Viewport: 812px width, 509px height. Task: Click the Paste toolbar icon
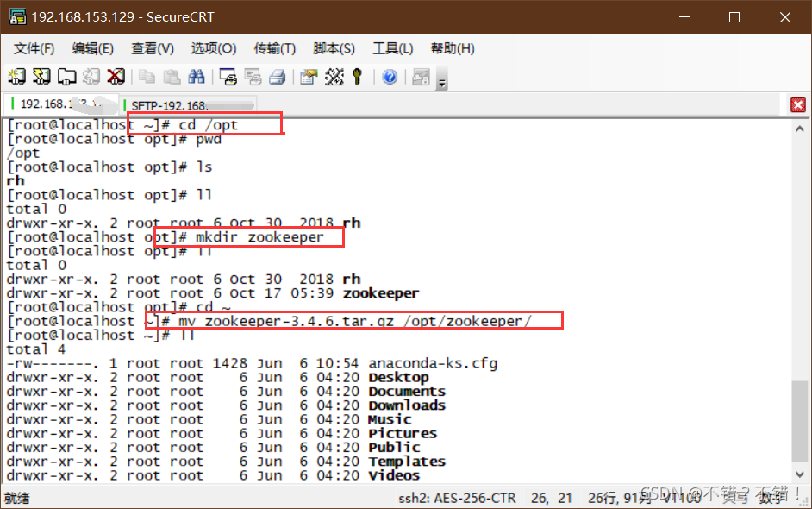172,77
